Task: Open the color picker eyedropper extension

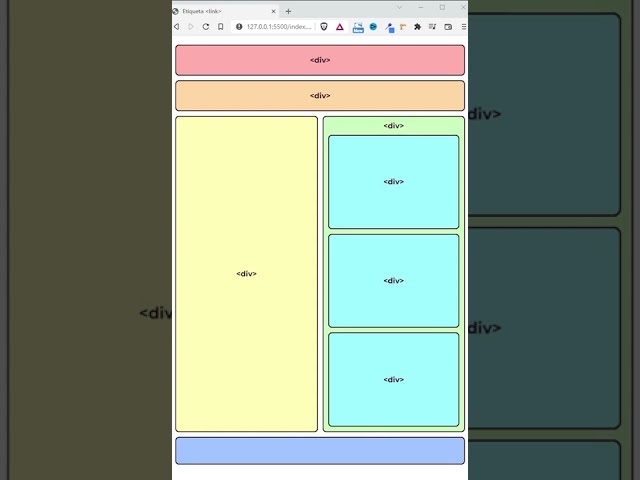Action: [x=389, y=27]
